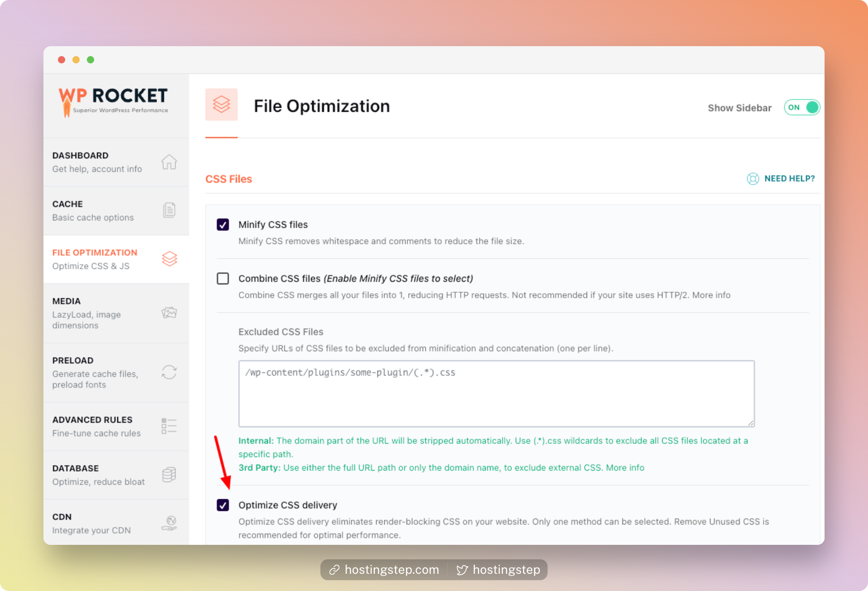This screenshot has height=591, width=868.
Task: Switch the Show Sidebar toggle off
Action: (x=801, y=107)
